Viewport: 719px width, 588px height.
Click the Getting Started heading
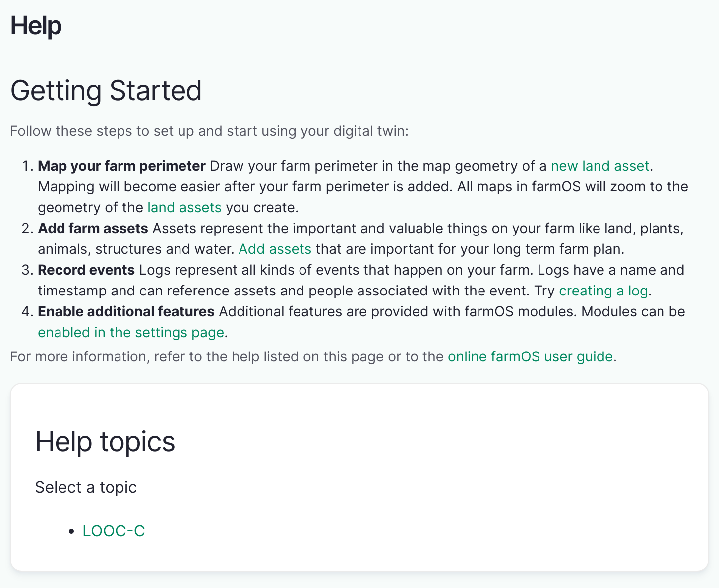(106, 90)
